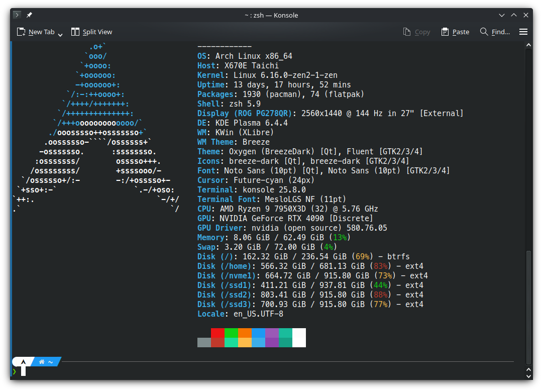Click the scrollbar down arrow at bottom

528,375
